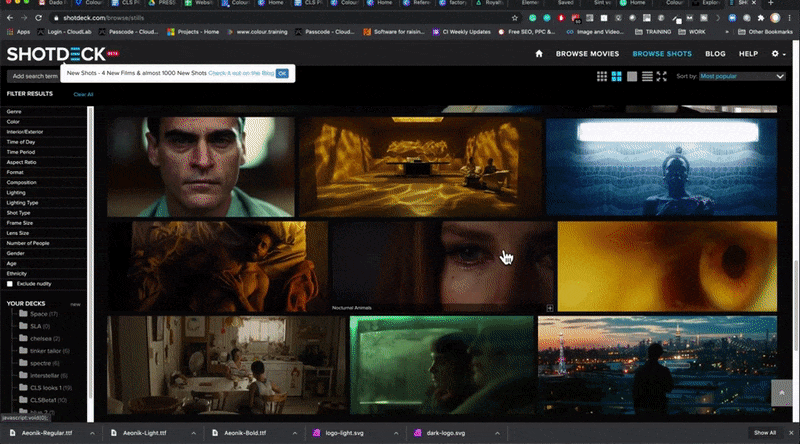Go to ShotDeck home via the house icon
Screen dimensions: 800x444
(x=539, y=54)
